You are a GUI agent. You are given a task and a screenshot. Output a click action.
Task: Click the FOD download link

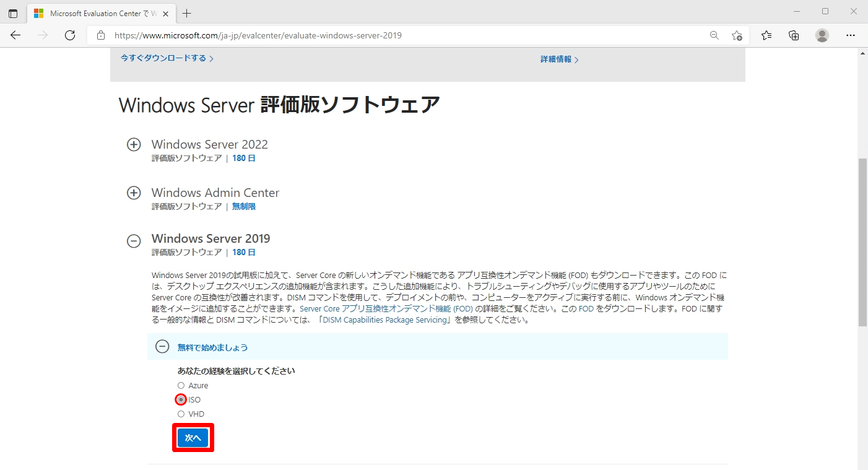coord(586,308)
